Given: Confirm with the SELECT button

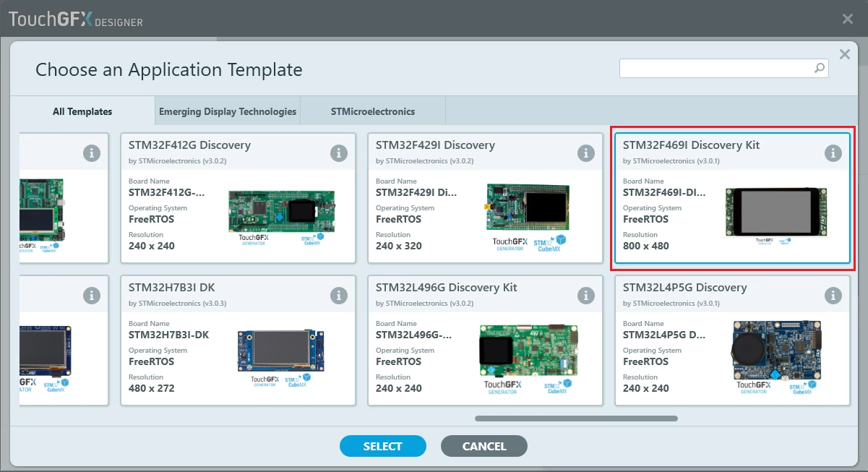Looking at the screenshot, I should (383, 446).
